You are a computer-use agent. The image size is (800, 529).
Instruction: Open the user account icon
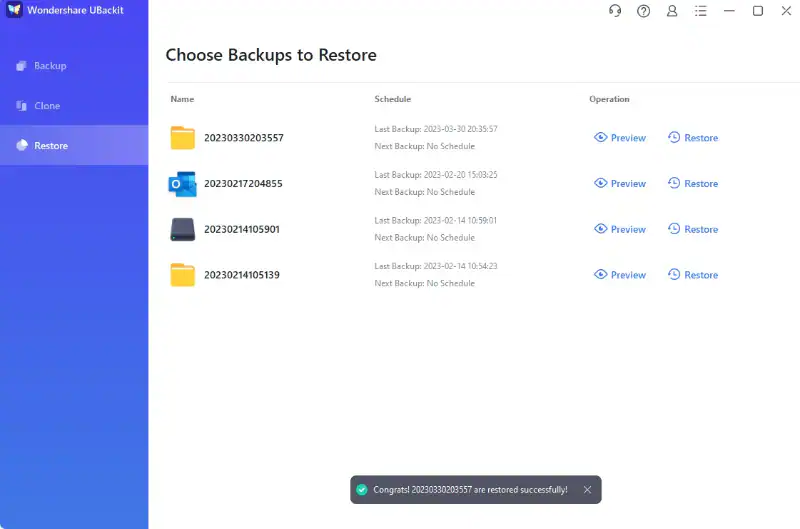(x=672, y=11)
